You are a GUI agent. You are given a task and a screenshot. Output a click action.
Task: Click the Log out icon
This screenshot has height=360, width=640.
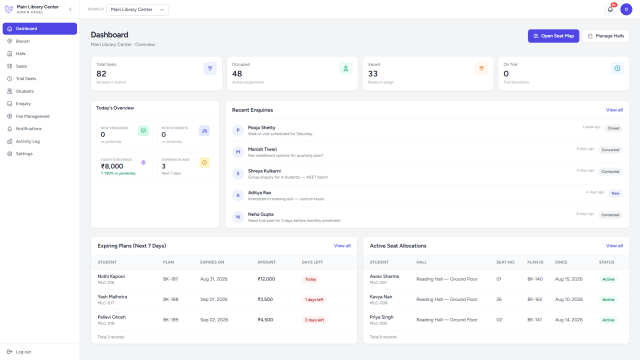point(10,352)
